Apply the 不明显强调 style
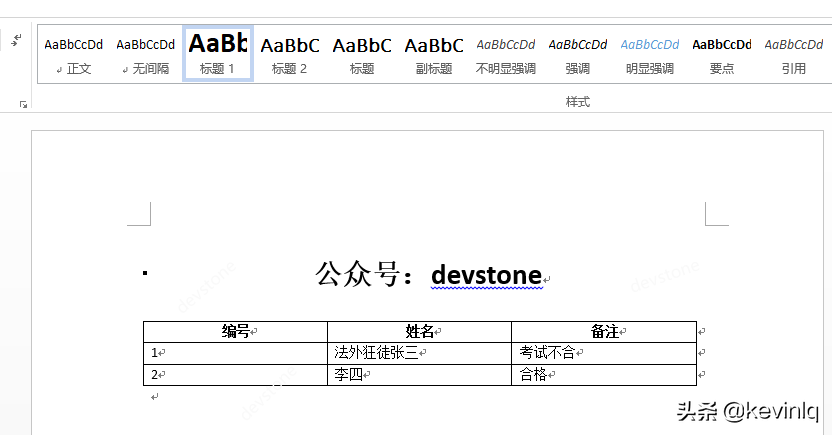 coord(506,54)
